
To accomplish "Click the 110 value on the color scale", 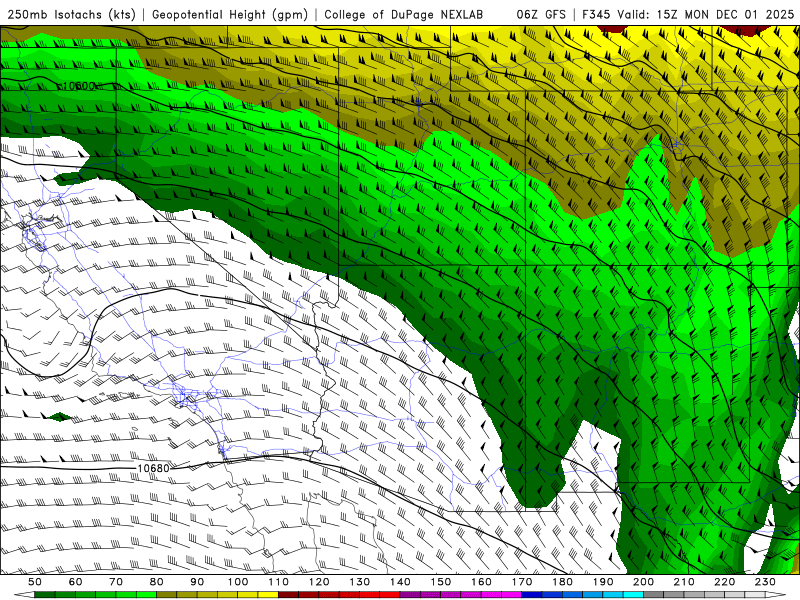I will click(278, 582).
